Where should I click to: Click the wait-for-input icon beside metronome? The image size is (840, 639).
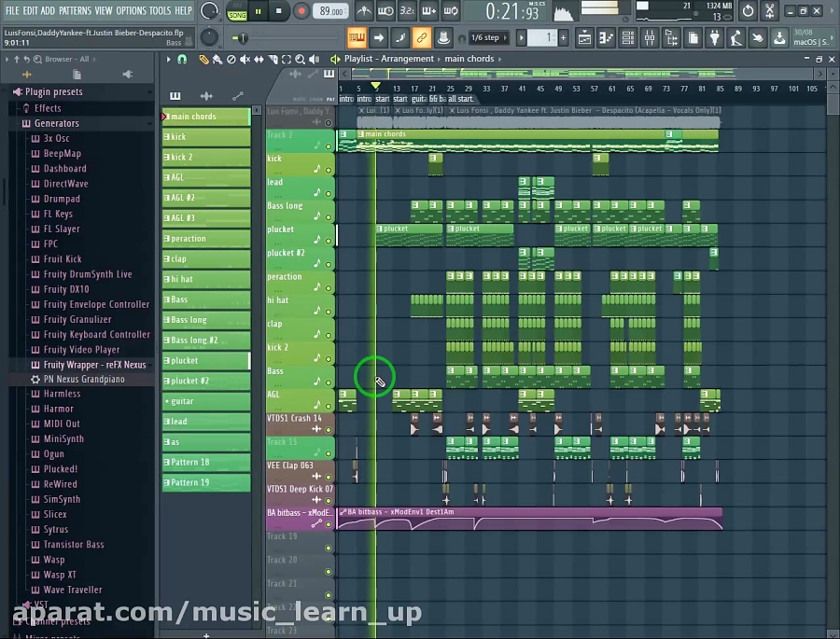click(x=385, y=10)
